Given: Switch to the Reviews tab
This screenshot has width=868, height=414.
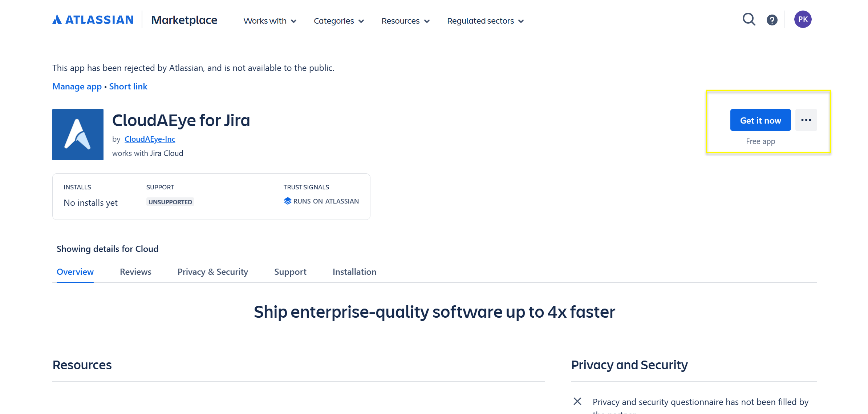Looking at the screenshot, I should [x=135, y=272].
